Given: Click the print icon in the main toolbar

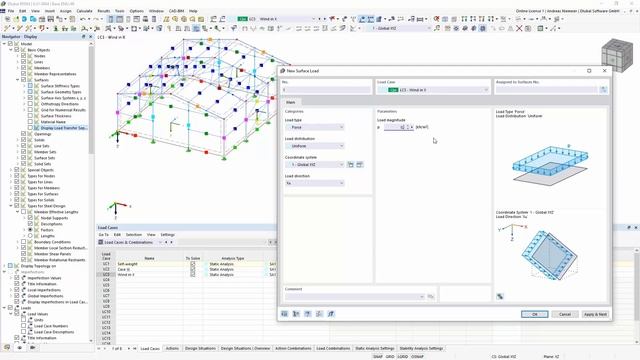Looking at the screenshot, I should (51, 19).
